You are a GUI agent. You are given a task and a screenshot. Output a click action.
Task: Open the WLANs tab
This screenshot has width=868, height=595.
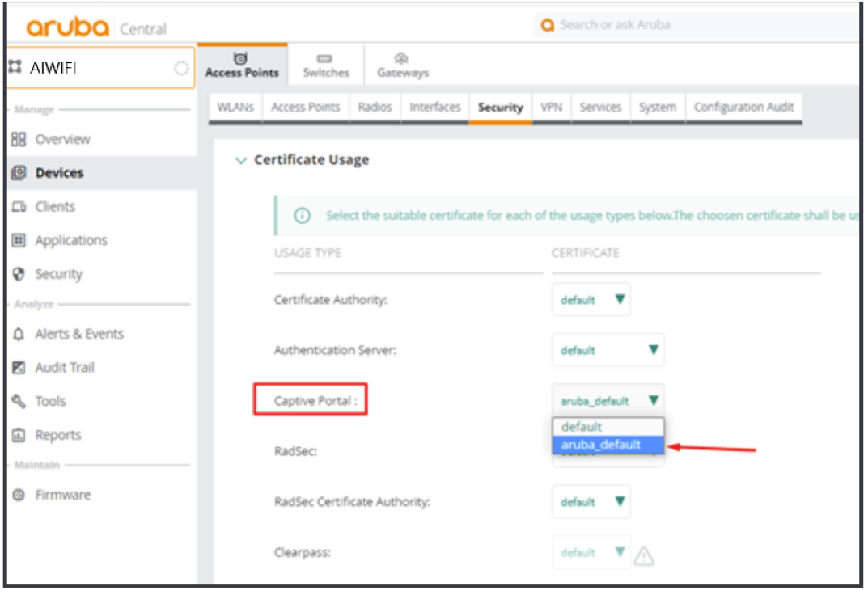point(235,108)
